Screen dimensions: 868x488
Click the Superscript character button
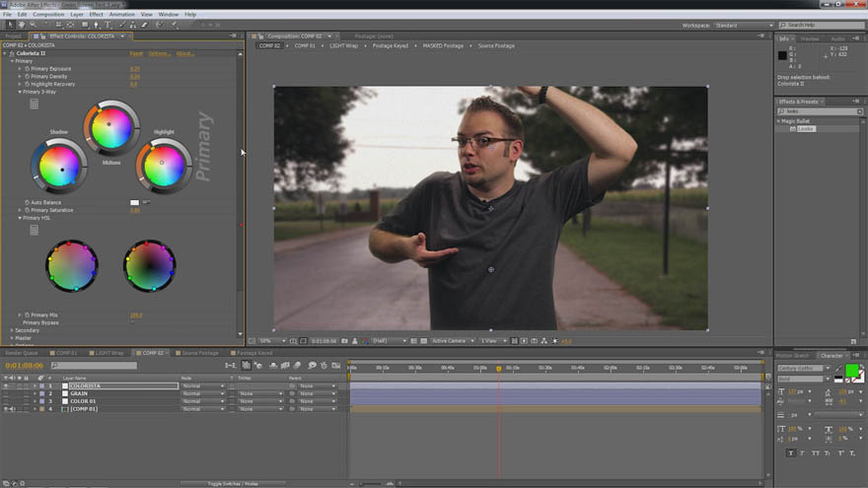click(840, 453)
